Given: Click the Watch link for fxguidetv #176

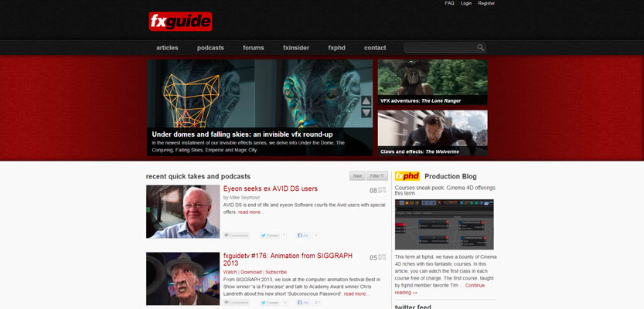Looking at the screenshot, I should pos(230,272).
